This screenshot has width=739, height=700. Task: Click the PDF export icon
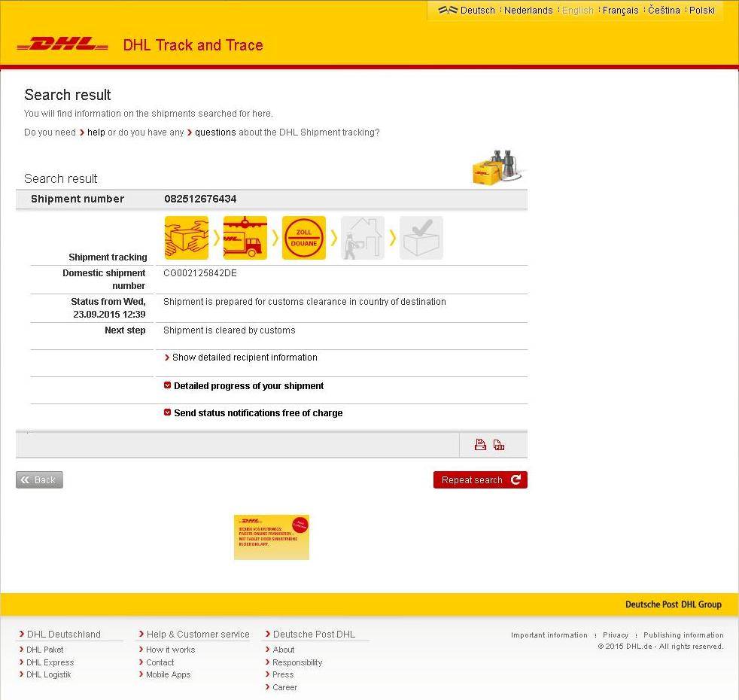pos(499,445)
